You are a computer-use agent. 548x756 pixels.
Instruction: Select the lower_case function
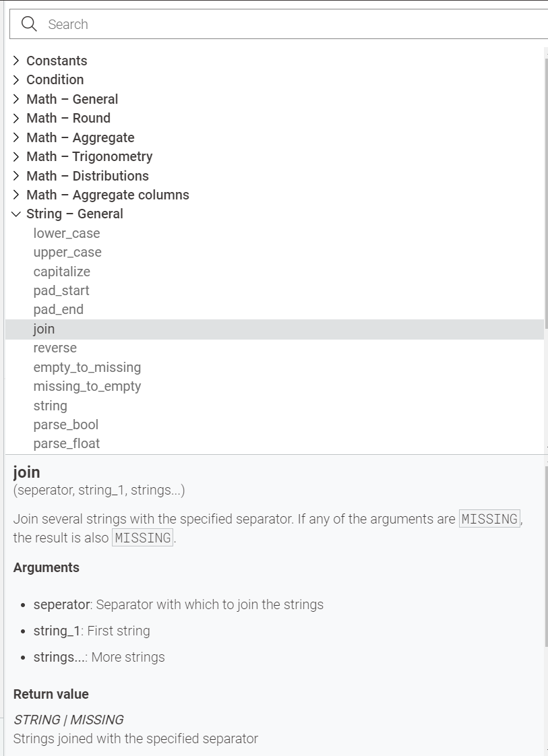67,233
